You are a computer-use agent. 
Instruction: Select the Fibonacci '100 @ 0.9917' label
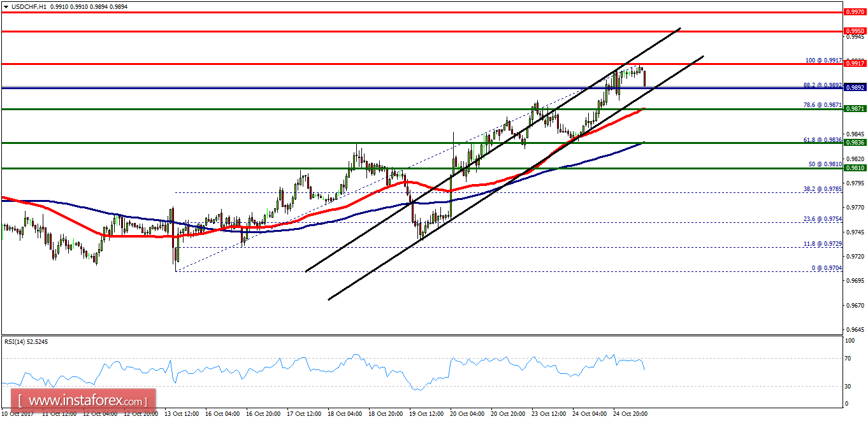pyautogui.click(x=825, y=60)
